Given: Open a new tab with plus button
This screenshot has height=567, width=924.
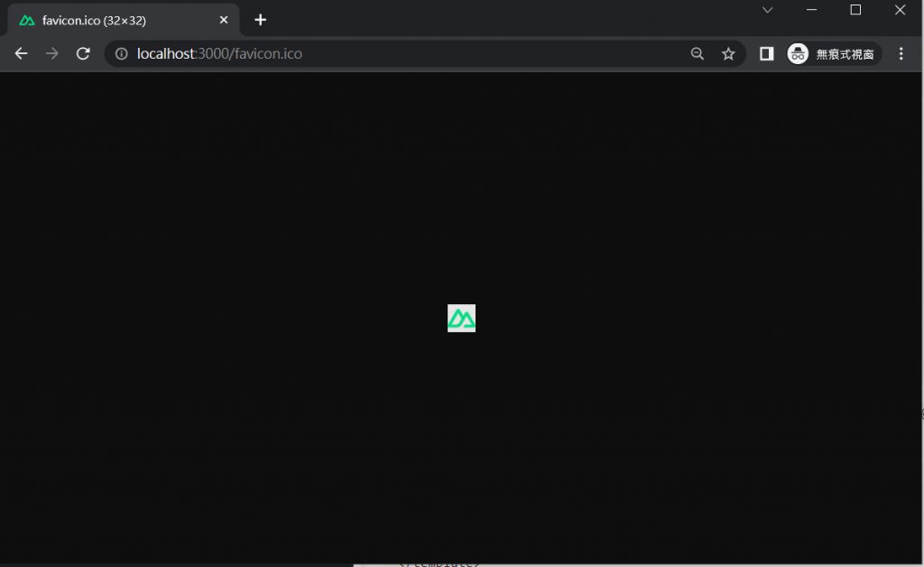Looking at the screenshot, I should (261, 20).
